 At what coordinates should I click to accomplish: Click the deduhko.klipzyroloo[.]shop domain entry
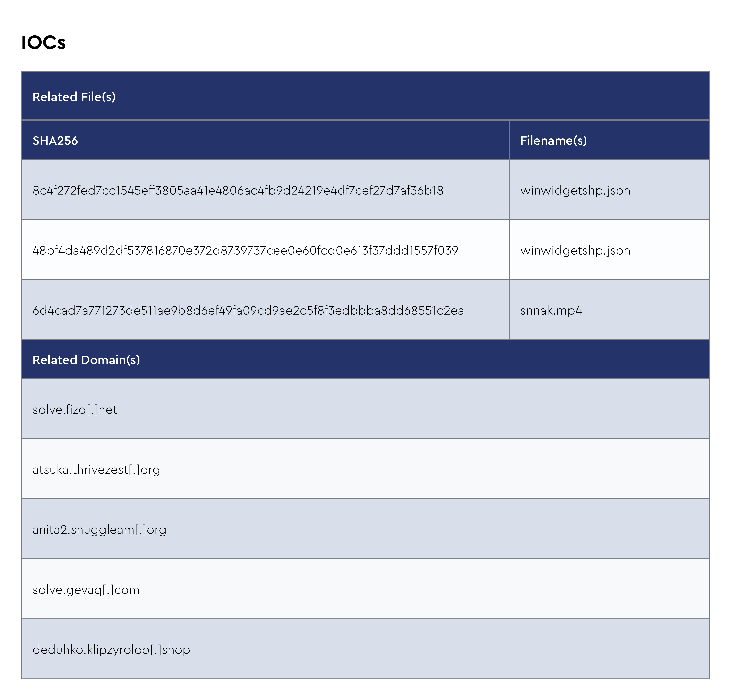click(111, 650)
